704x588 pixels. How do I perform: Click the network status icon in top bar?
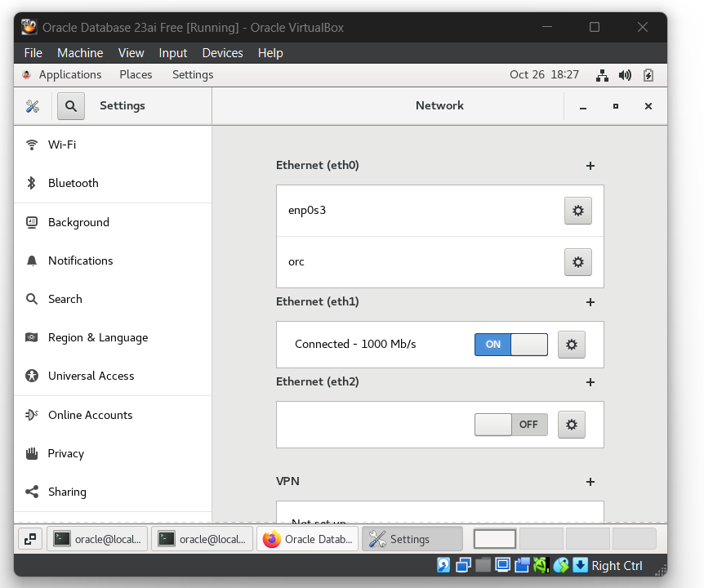click(x=602, y=75)
